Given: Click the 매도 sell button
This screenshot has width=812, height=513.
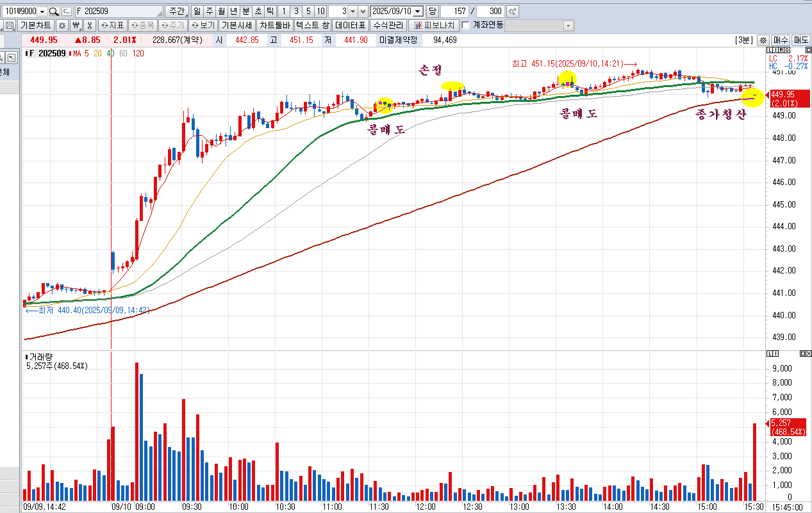Looking at the screenshot, I should (801, 40).
